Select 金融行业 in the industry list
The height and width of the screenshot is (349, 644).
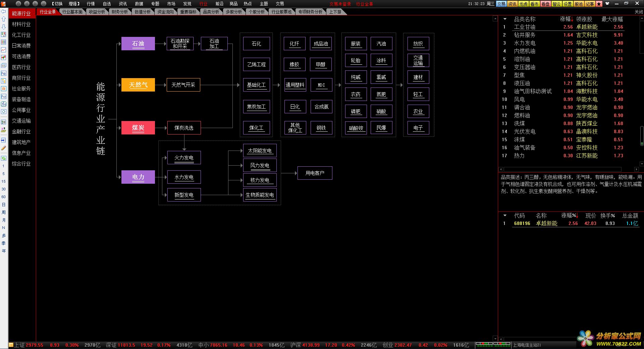(x=21, y=132)
